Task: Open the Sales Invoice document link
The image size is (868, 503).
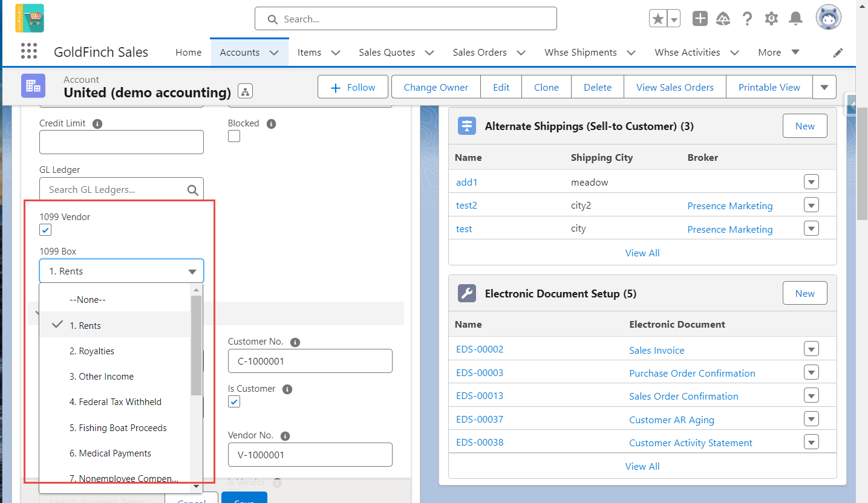Action: (657, 350)
